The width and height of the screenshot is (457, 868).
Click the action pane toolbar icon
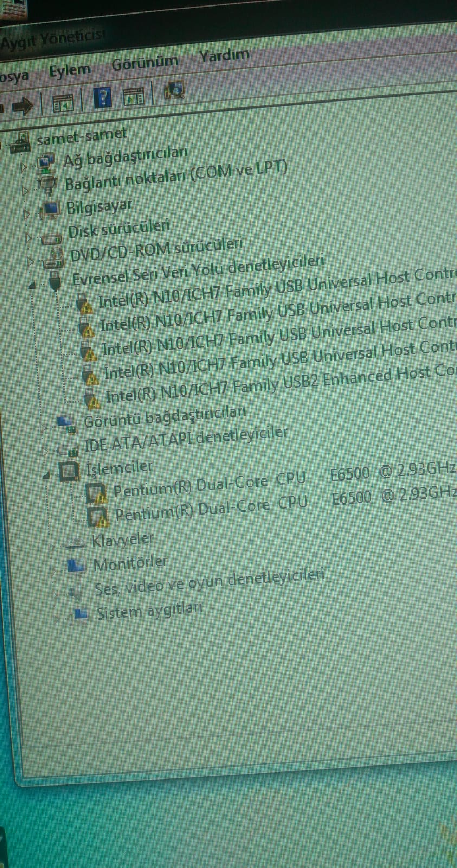click(133, 97)
